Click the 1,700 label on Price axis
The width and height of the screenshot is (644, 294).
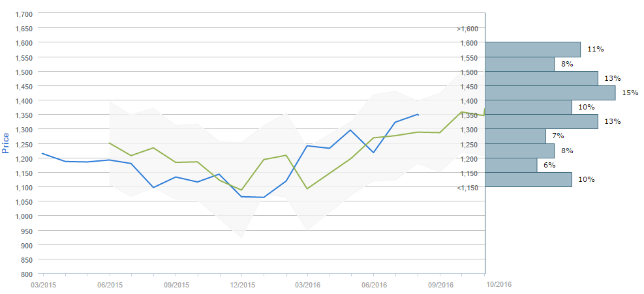coord(23,14)
